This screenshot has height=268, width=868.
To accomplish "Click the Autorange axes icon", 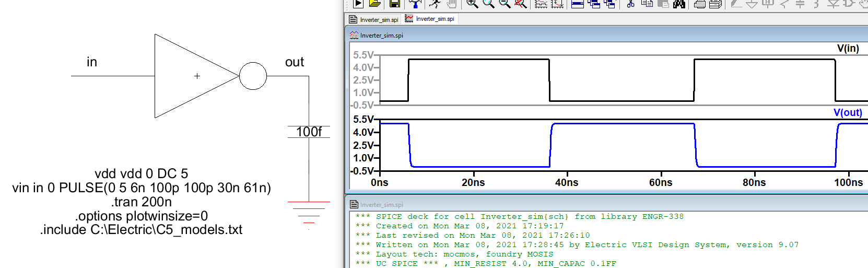I will (x=541, y=4).
